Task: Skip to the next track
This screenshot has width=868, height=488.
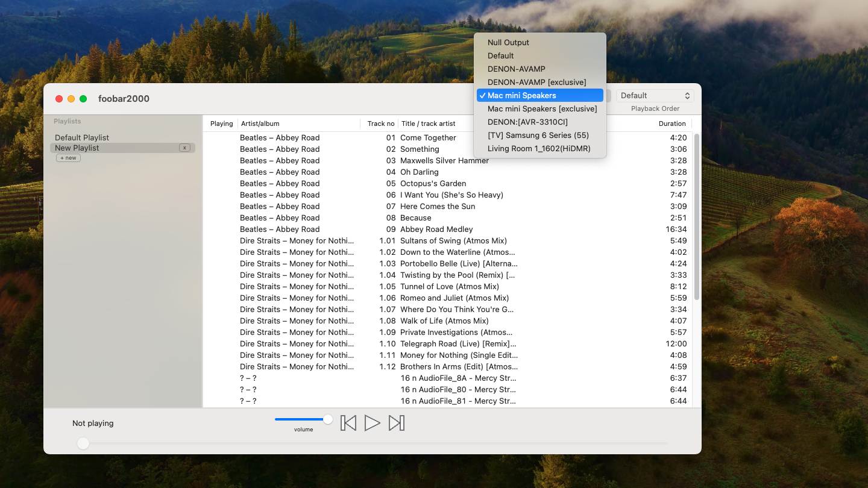Action: pyautogui.click(x=396, y=423)
